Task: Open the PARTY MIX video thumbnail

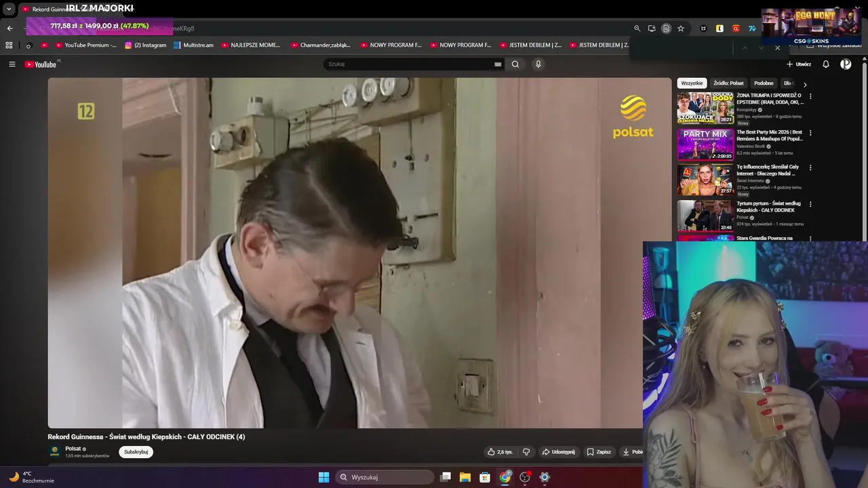Action: (705, 144)
